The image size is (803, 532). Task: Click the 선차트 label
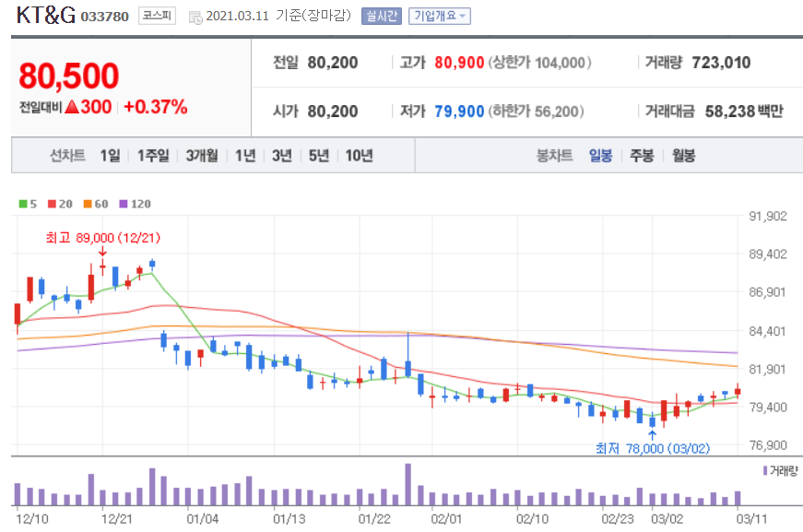coord(67,155)
